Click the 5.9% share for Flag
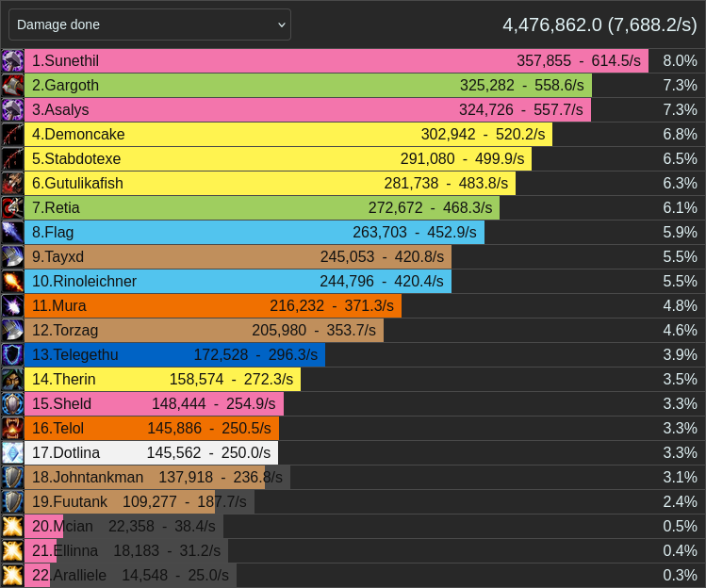Screen dimensions: 706x588 680,233
